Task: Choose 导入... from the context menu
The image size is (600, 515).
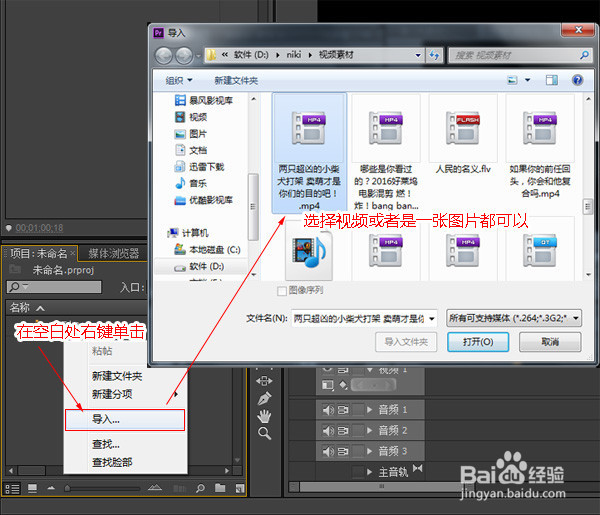Action: click(125, 420)
